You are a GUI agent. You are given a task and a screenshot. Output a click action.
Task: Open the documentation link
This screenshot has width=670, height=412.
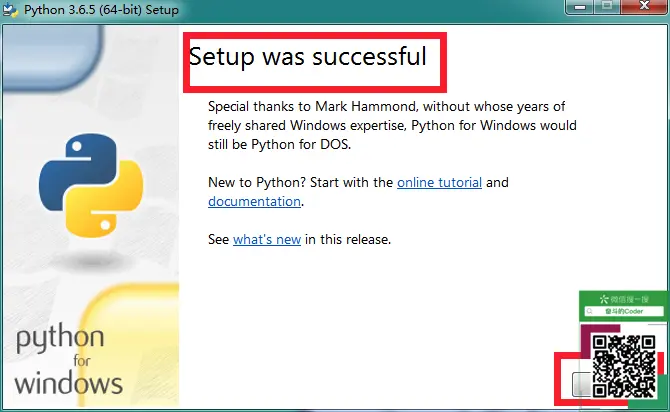click(254, 201)
